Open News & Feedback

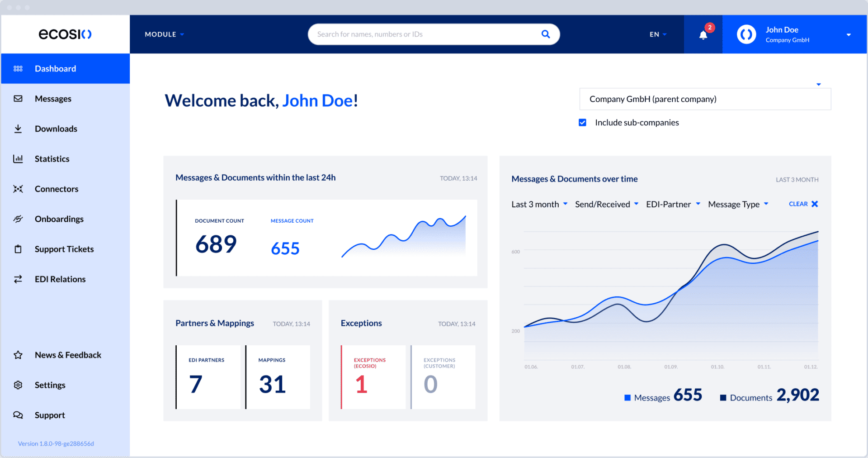coord(68,355)
